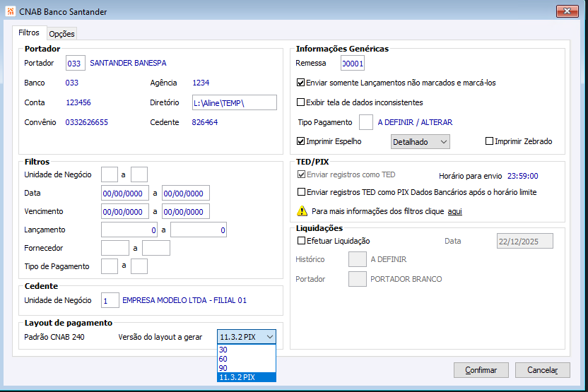Edit the Diretório path field
This screenshot has height=392, width=588.
click(x=235, y=102)
